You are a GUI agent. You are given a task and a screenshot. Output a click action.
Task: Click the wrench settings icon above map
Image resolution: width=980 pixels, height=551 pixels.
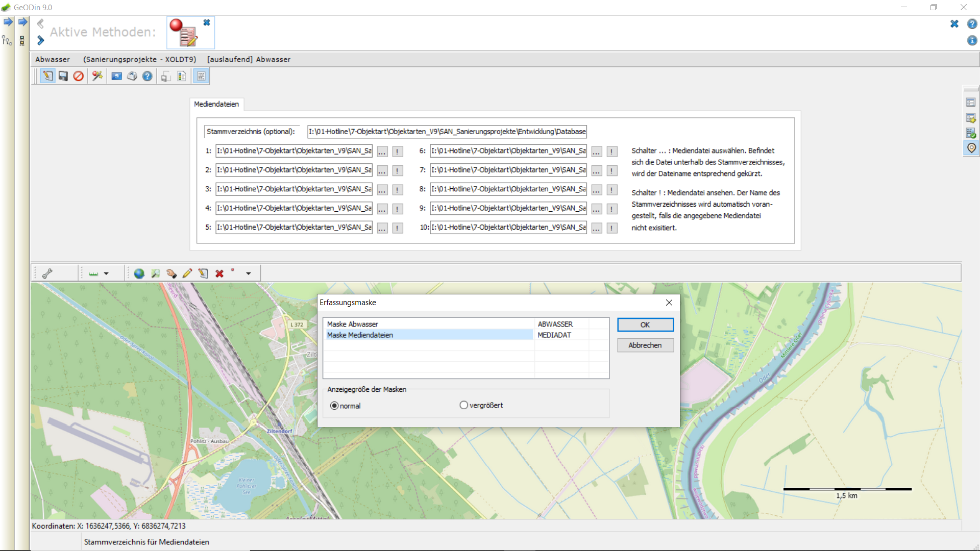point(47,273)
